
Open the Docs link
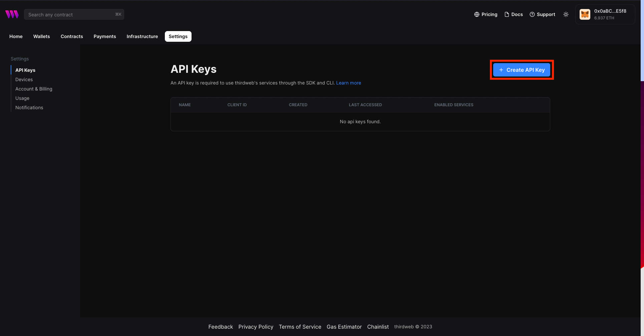(514, 14)
